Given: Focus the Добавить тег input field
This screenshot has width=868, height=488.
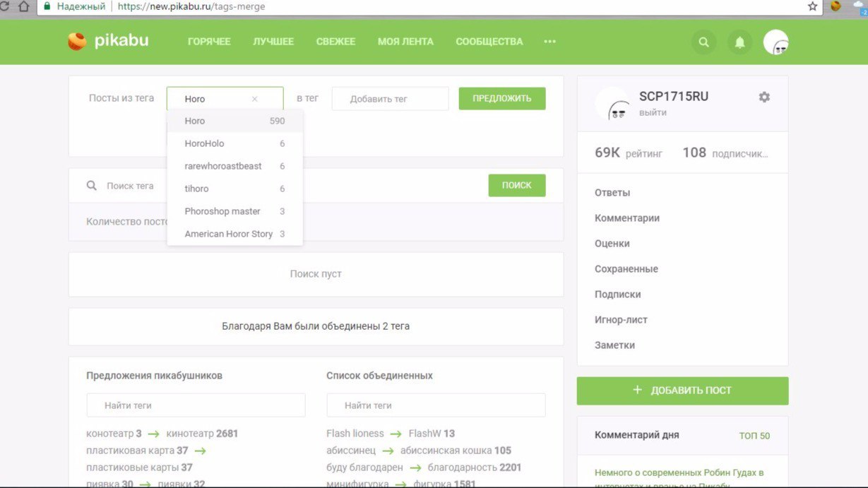Looking at the screenshot, I should [x=390, y=99].
